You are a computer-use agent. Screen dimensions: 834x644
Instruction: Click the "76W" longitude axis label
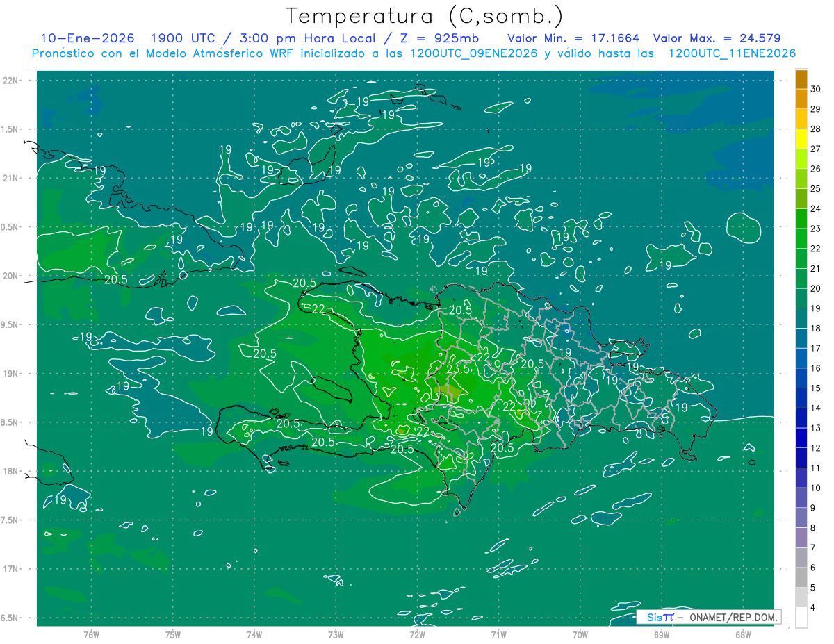[x=91, y=634]
